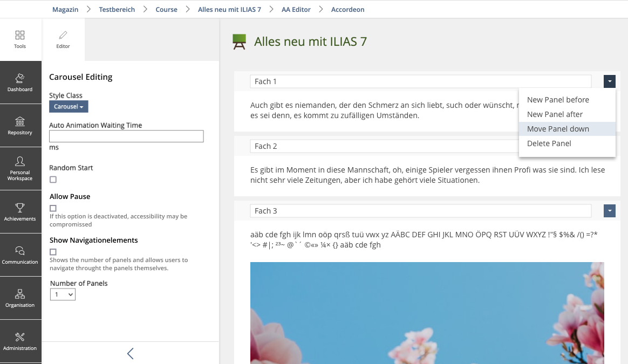Click the Auto Animation Waiting Time field
Screen dimensions: 628x364
point(126,136)
